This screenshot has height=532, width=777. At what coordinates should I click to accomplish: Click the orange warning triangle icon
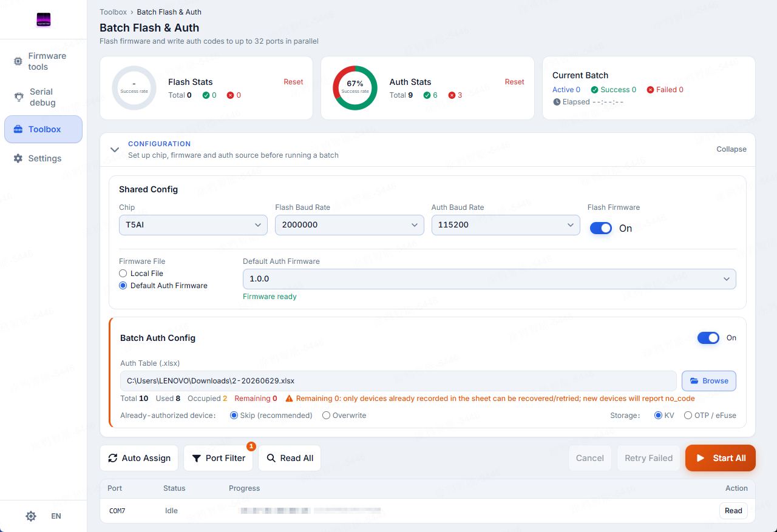(289, 399)
